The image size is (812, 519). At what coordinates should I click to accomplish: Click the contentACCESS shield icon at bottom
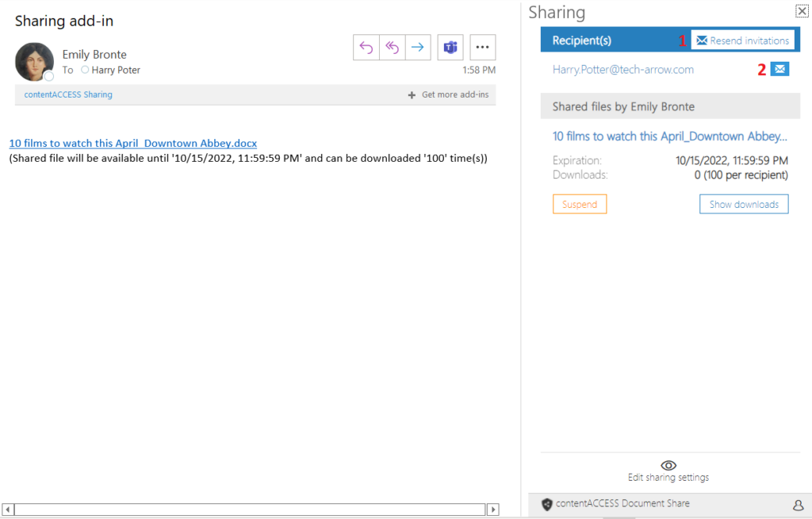[x=546, y=504]
